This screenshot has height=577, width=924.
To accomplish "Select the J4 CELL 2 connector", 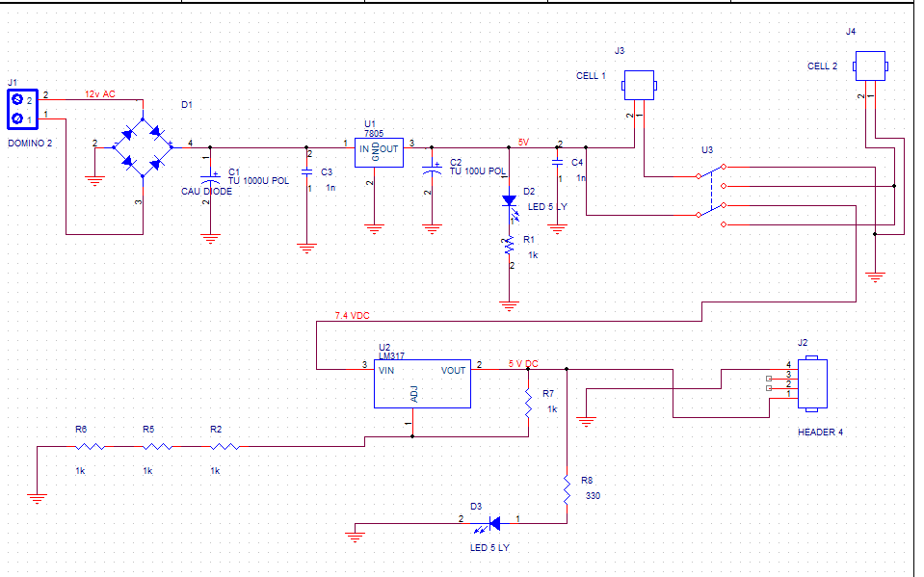I will pos(870,66).
